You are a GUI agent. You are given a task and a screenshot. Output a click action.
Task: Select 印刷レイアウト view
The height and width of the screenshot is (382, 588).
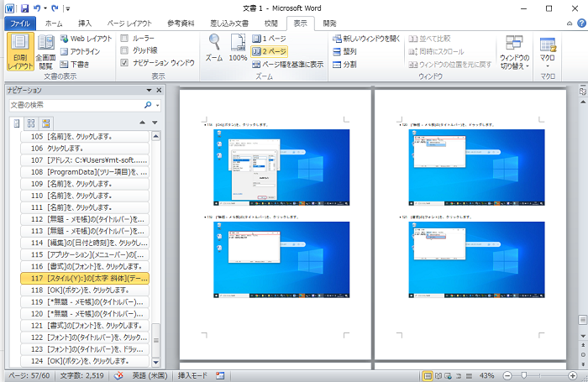[x=20, y=51]
